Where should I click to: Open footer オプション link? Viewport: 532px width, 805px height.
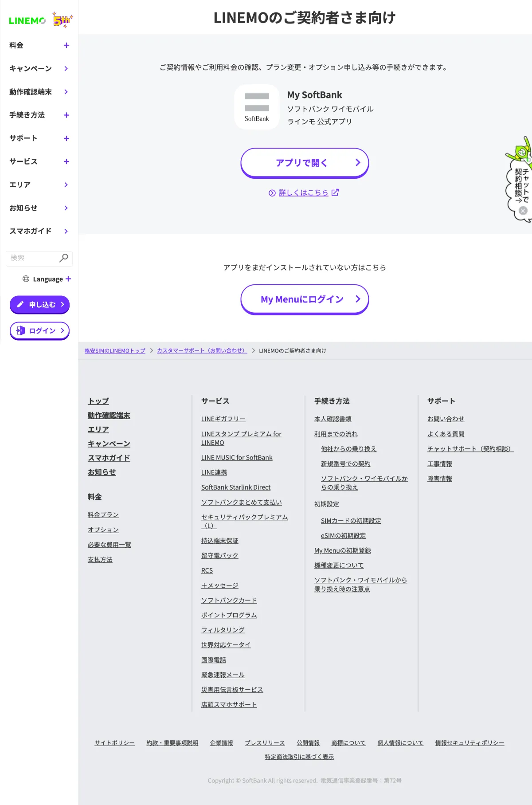point(103,530)
